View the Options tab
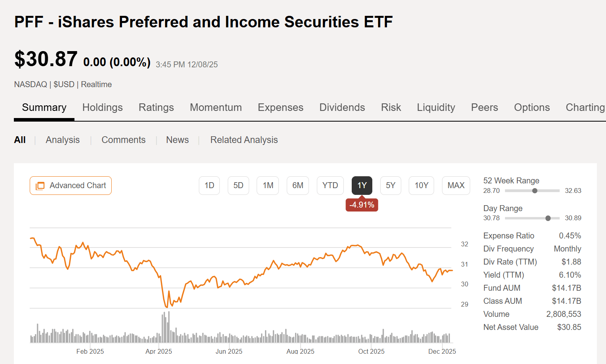This screenshot has width=606, height=364. click(532, 107)
